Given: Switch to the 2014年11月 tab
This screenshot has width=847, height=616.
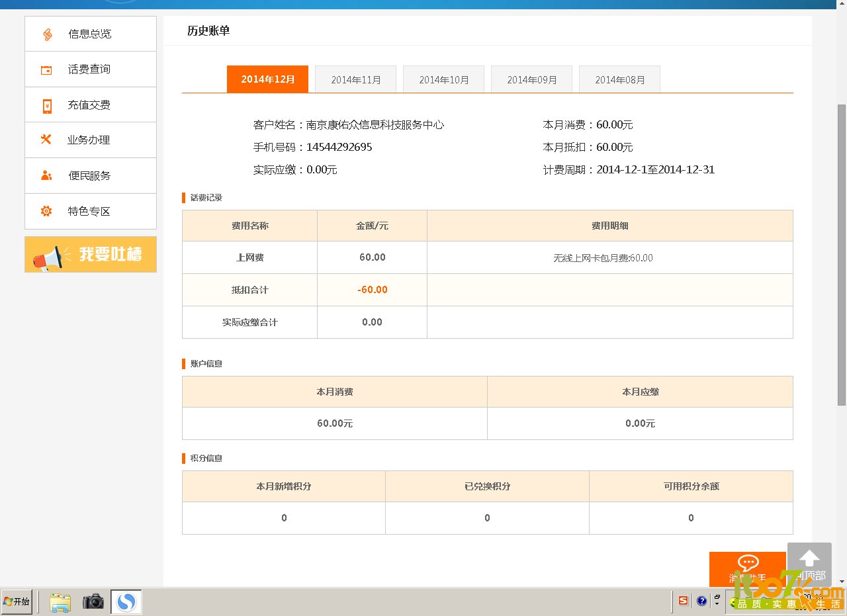Looking at the screenshot, I should (x=355, y=79).
